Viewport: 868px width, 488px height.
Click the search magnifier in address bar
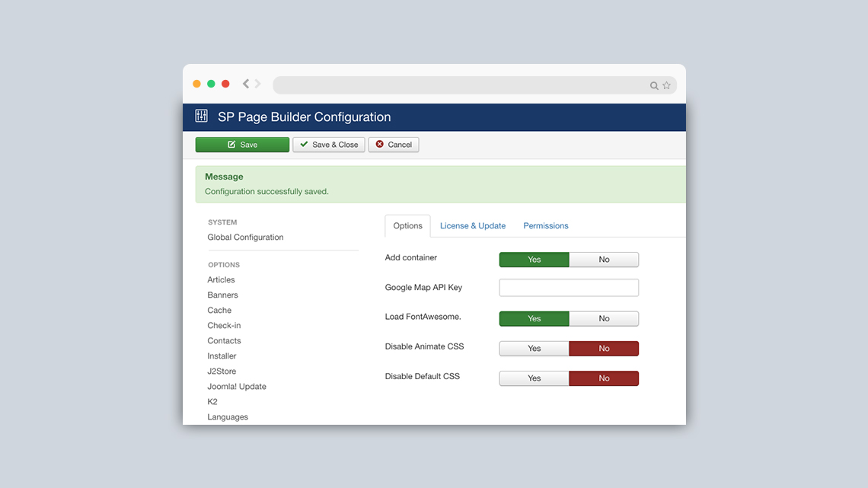654,86
